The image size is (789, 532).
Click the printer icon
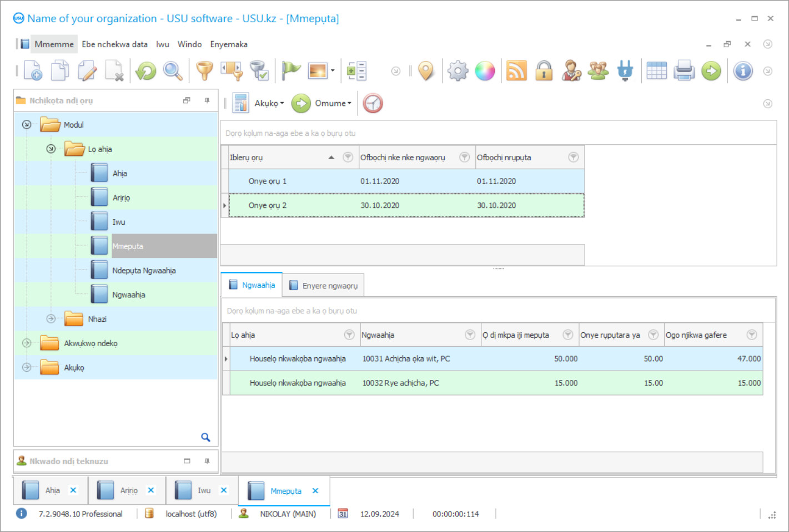coord(684,70)
